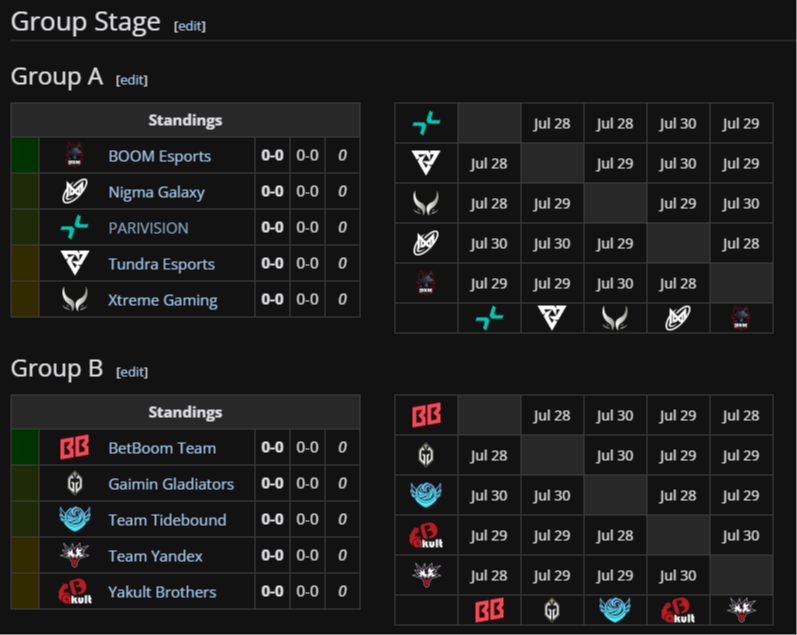This screenshot has width=797, height=635.
Task: Click the PARIVISION logo in Group A standings
Action: (x=75, y=228)
